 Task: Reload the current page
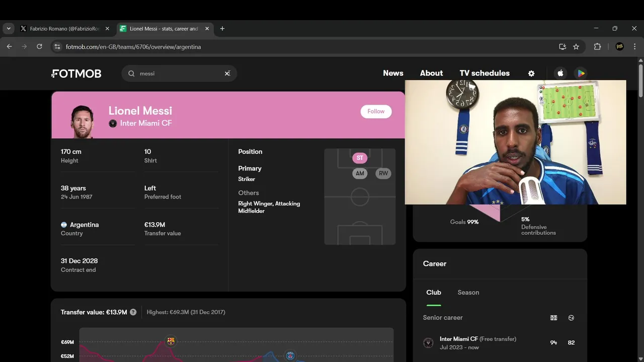(x=39, y=47)
